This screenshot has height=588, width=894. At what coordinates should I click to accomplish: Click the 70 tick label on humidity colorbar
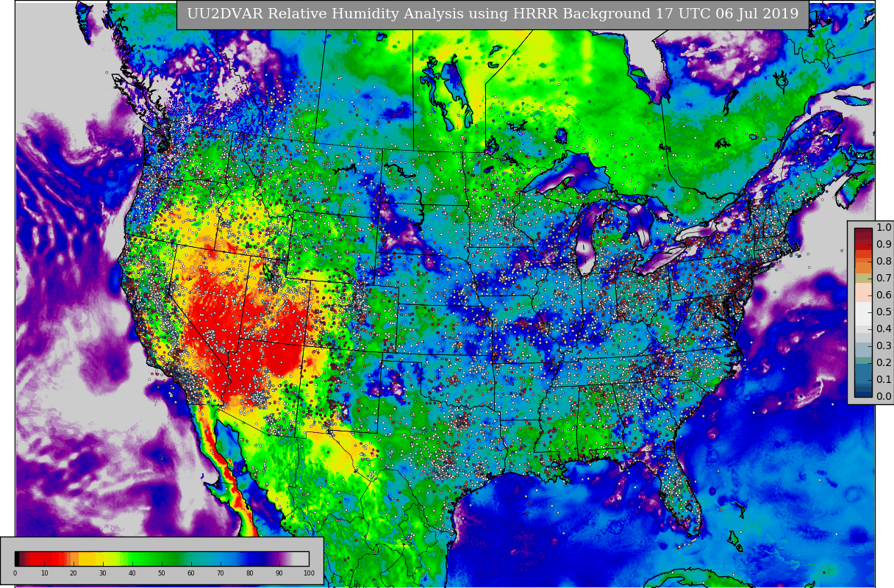(x=221, y=573)
